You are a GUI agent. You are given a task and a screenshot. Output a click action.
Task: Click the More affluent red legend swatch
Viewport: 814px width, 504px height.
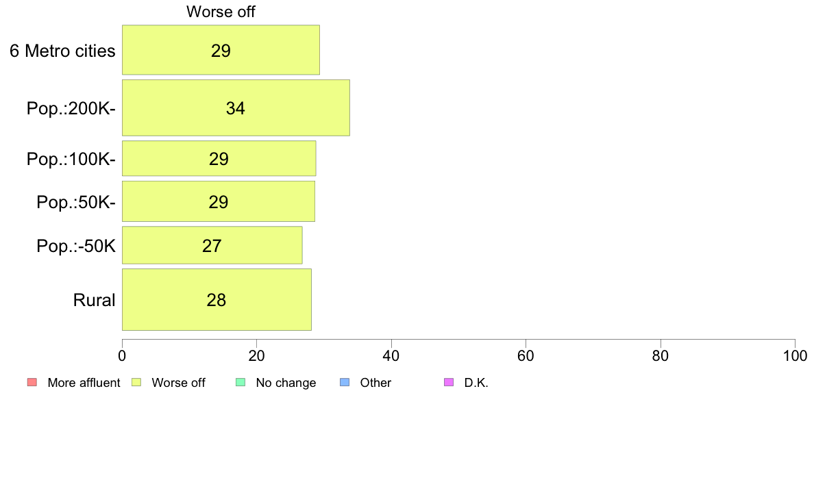tap(32, 383)
